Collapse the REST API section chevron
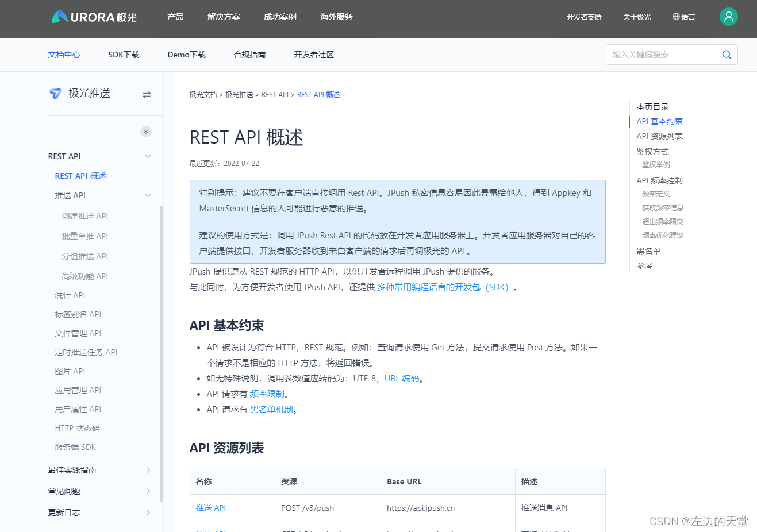Screen dimensions: 757x532 (148, 156)
